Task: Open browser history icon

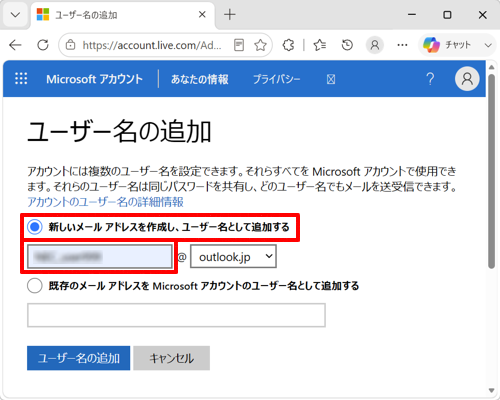Action: point(347,45)
